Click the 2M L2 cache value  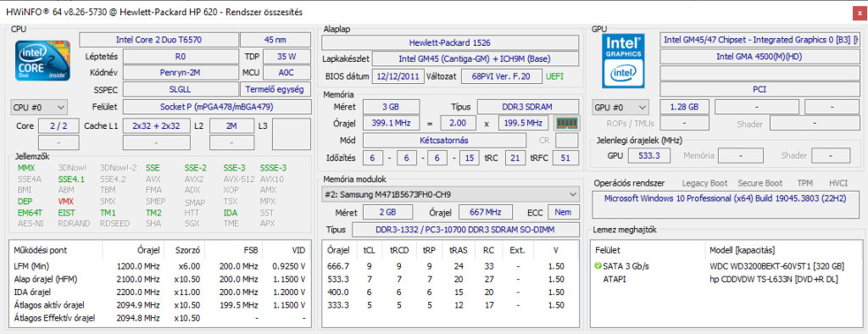click(x=231, y=125)
